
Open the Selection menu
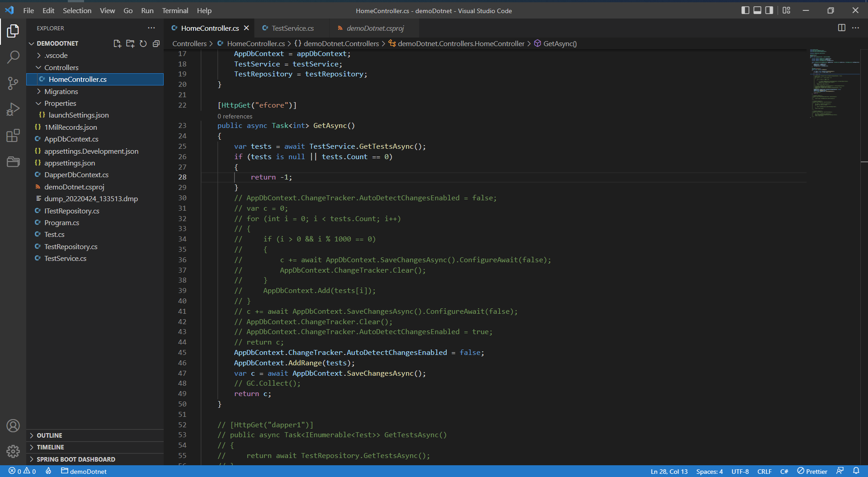point(77,10)
